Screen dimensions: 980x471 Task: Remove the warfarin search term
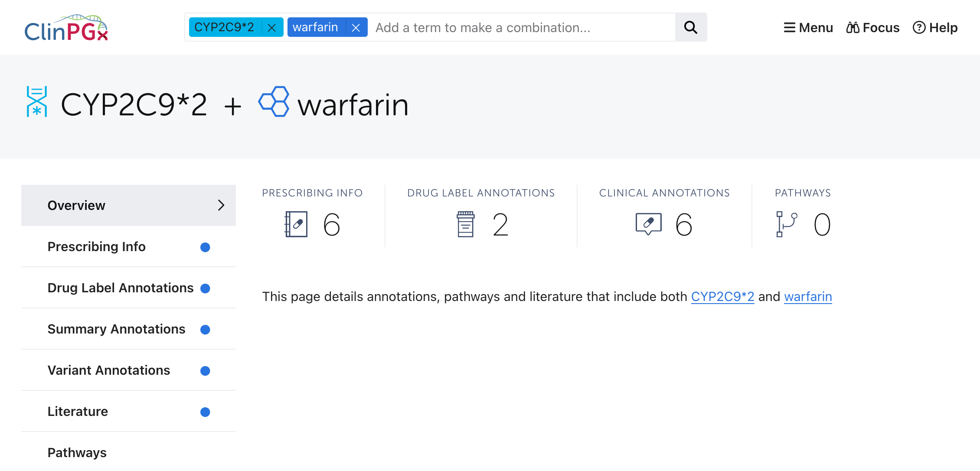[x=356, y=28]
